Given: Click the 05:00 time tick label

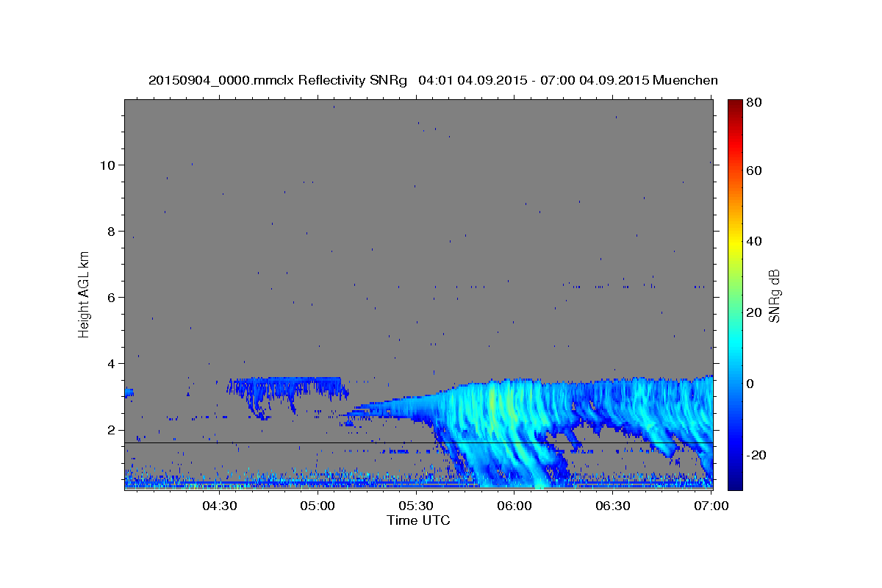Looking at the screenshot, I should 318,506.
